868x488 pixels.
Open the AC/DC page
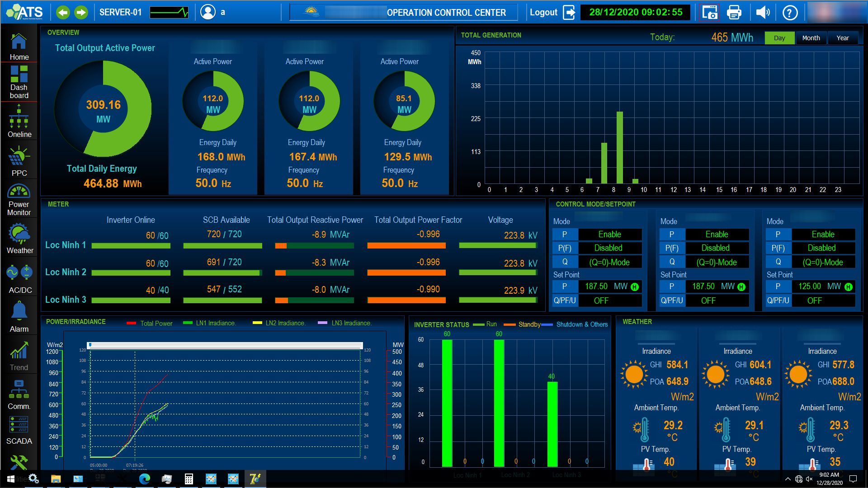(19, 278)
